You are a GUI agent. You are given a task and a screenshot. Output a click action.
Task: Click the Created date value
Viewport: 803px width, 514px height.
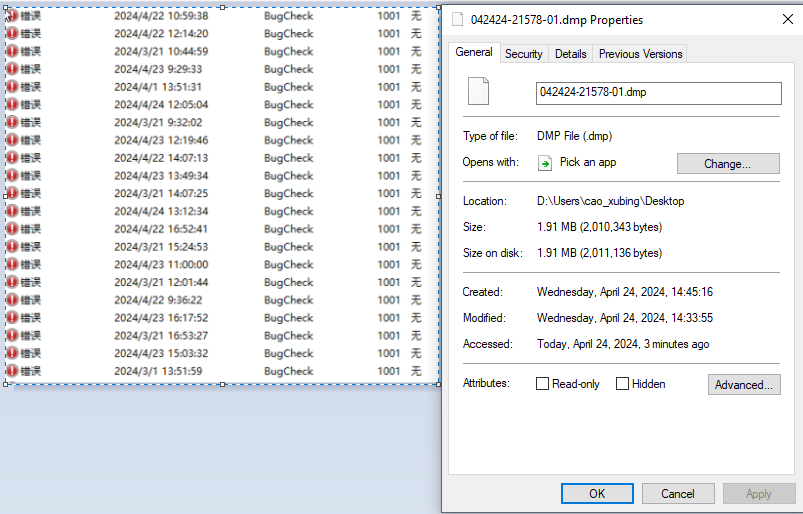625,292
